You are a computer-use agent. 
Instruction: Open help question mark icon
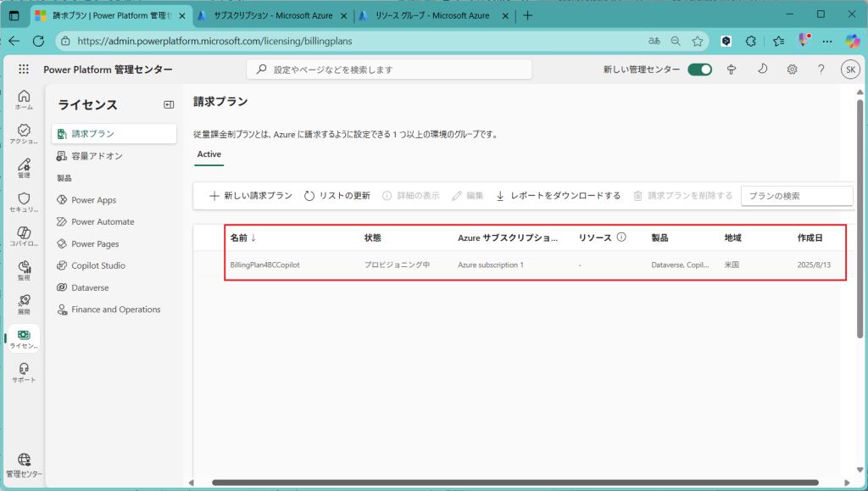[x=821, y=70]
